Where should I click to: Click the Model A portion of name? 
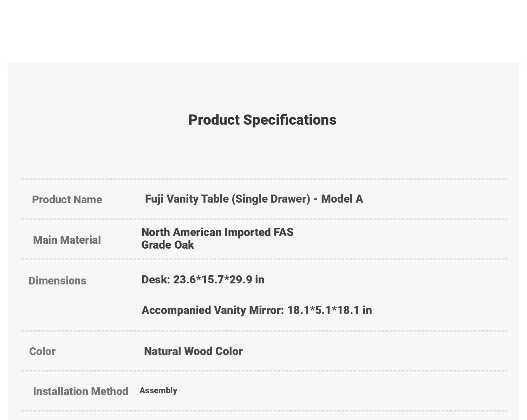tap(342, 199)
